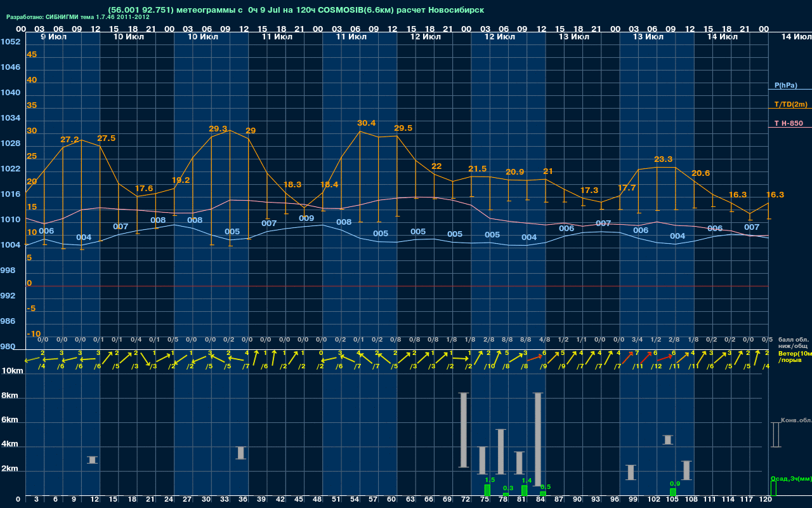The image size is (812, 508).
Task: Click the green precipitation bar at hour 75
Action: (x=487, y=490)
